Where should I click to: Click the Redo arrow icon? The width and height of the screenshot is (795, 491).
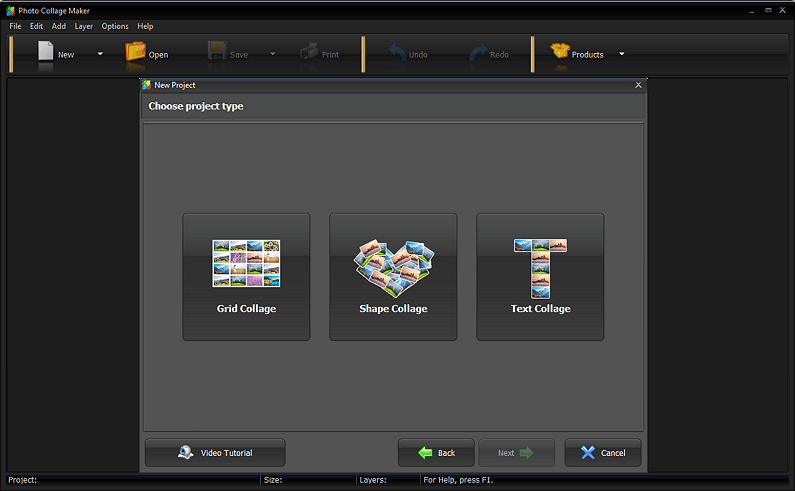click(x=478, y=52)
